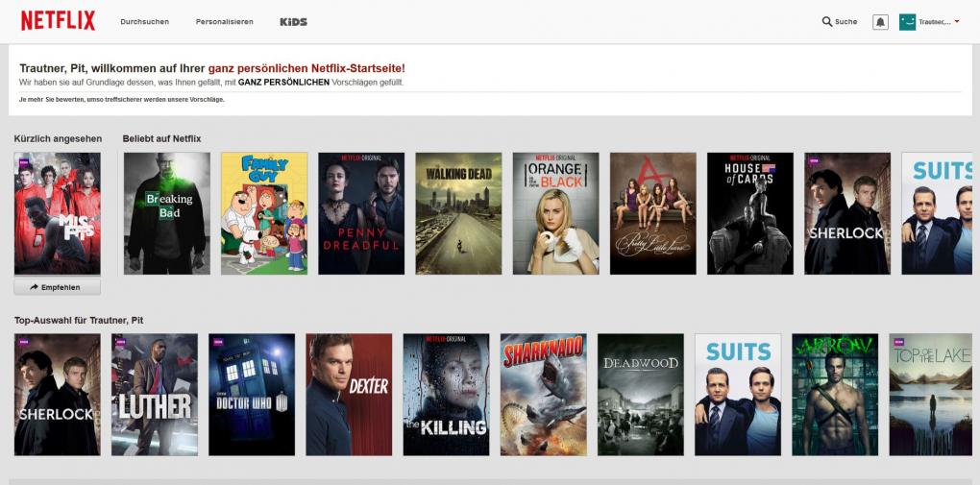The height and width of the screenshot is (485, 980).
Task: Select the Pretty Little Liars poster
Action: click(x=653, y=214)
